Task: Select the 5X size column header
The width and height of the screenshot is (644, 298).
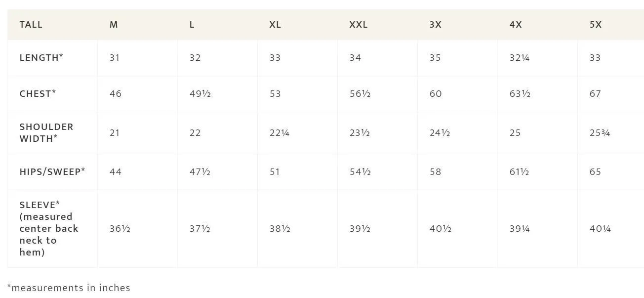Action: coord(596,25)
